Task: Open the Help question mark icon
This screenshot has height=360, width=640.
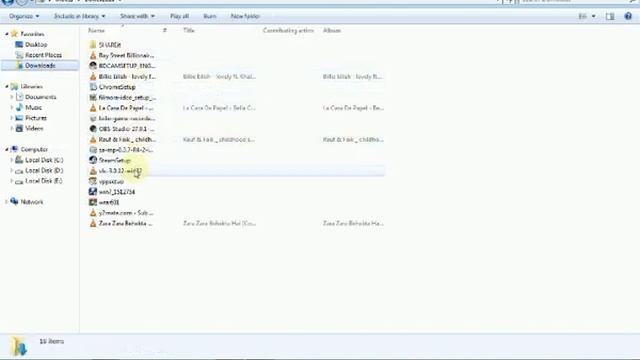Action: (628, 16)
